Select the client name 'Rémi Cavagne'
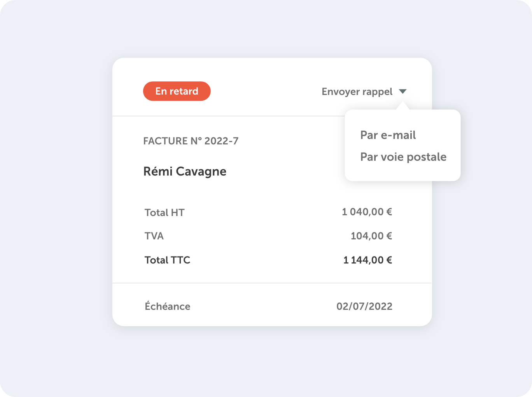 tap(185, 171)
